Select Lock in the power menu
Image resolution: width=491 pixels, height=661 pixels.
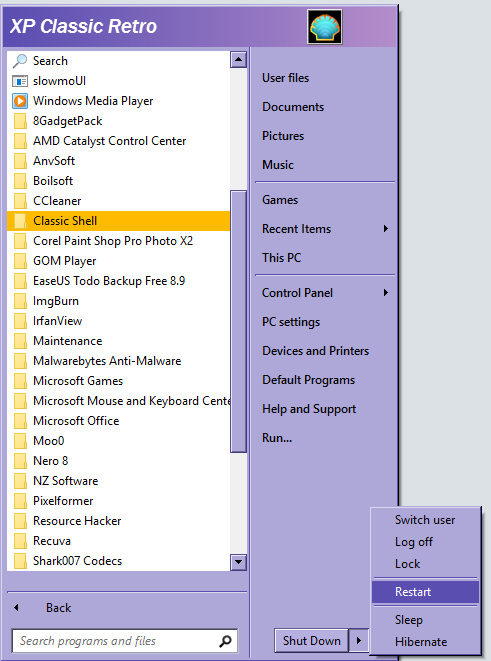(426, 564)
